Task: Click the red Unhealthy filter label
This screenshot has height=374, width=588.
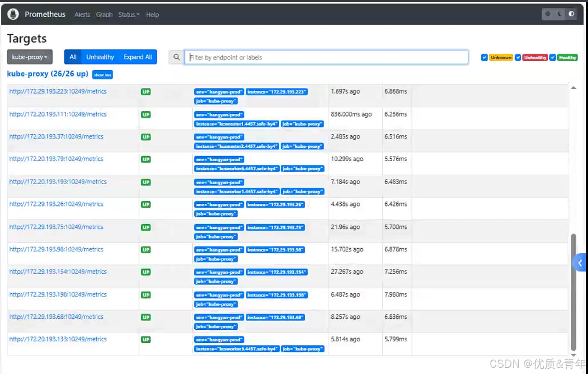Action: 535,58
